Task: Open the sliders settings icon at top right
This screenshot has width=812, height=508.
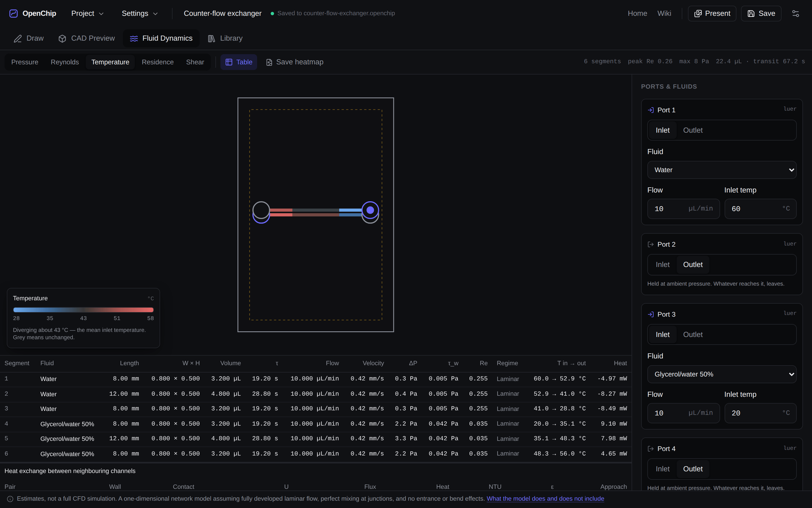Action: [796, 14]
